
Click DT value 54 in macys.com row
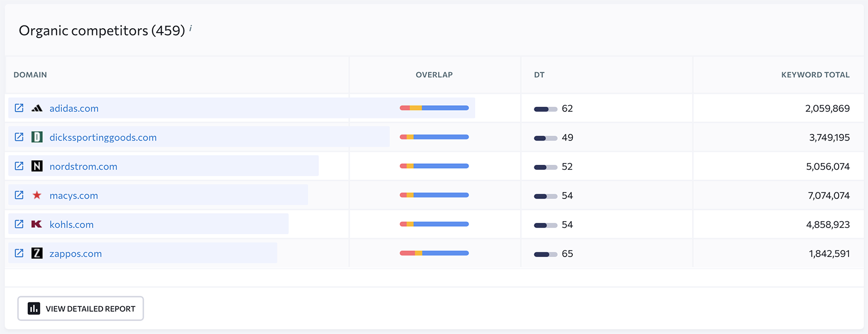(567, 196)
